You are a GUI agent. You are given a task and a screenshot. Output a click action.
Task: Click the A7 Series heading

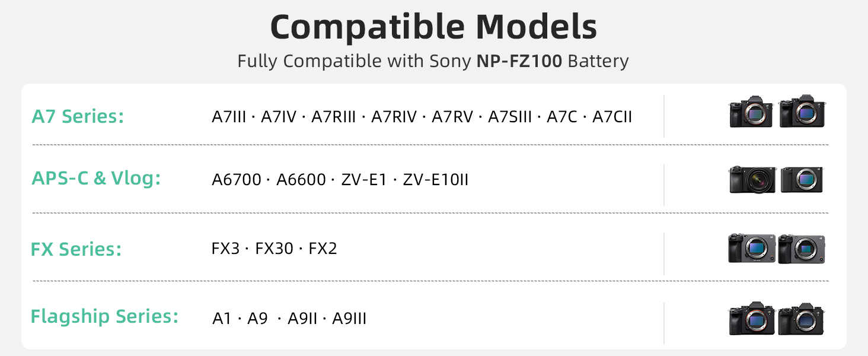[x=78, y=116]
